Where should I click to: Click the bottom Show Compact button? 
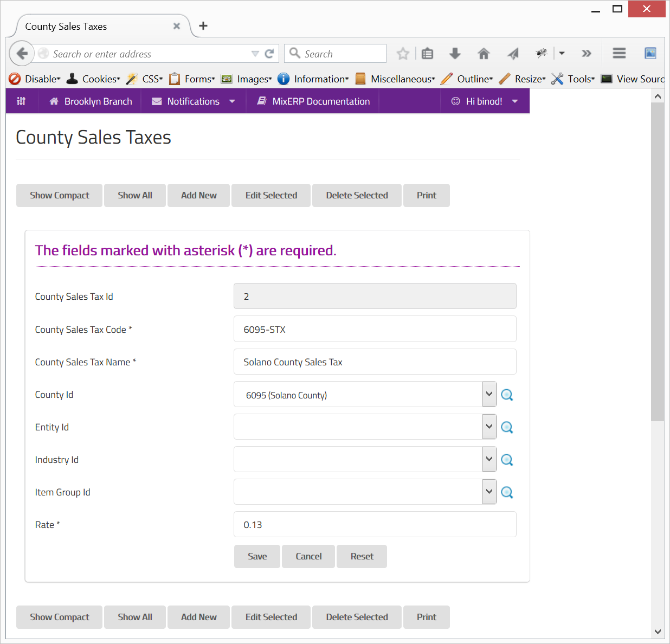60,617
